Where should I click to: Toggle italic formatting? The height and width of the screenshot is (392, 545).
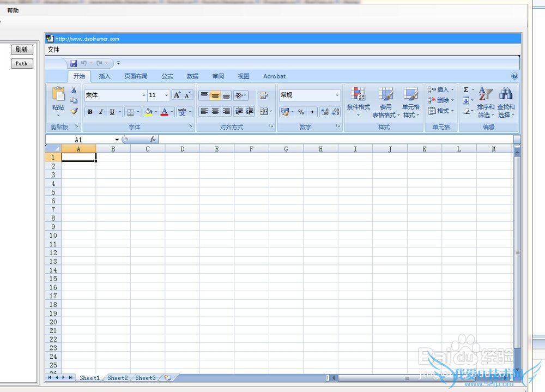click(x=101, y=112)
